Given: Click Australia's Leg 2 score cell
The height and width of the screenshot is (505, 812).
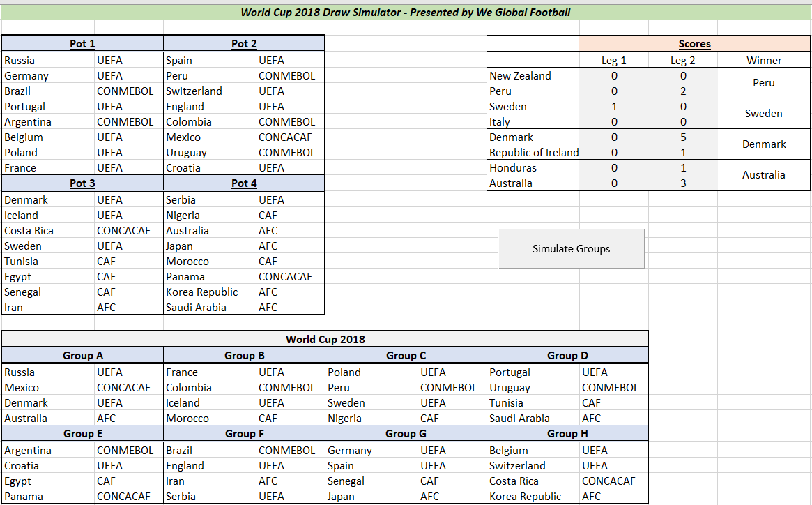Looking at the screenshot, I should pyautogui.click(x=683, y=183).
